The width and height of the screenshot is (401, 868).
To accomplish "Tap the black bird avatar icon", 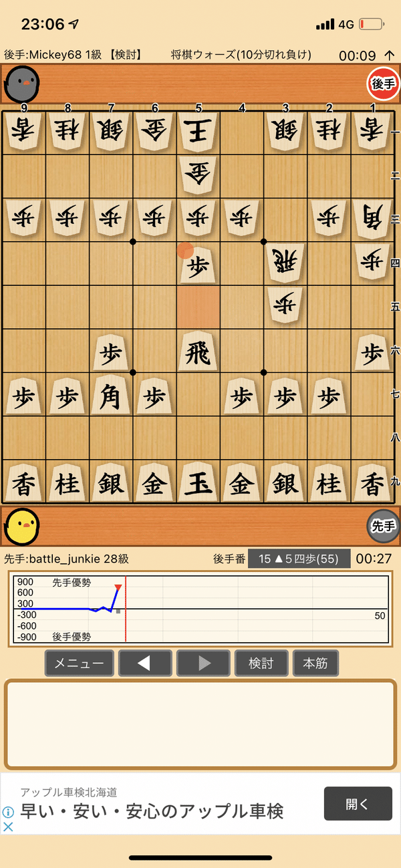I will click(22, 84).
